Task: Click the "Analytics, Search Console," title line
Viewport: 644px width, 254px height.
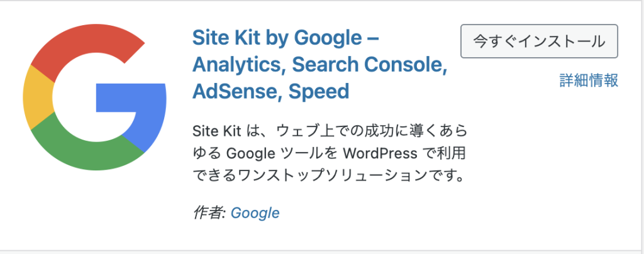Action: tap(320, 65)
